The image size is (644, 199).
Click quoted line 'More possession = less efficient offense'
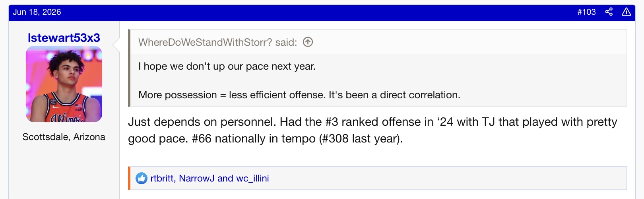click(299, 95)
